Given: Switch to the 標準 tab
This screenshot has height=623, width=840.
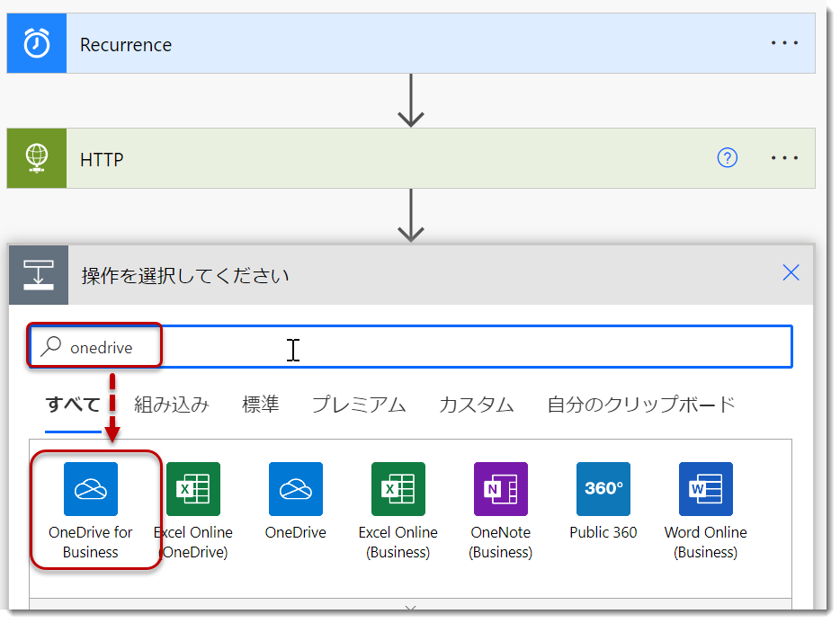Looking at the screenshot, I should coord(260,405).
